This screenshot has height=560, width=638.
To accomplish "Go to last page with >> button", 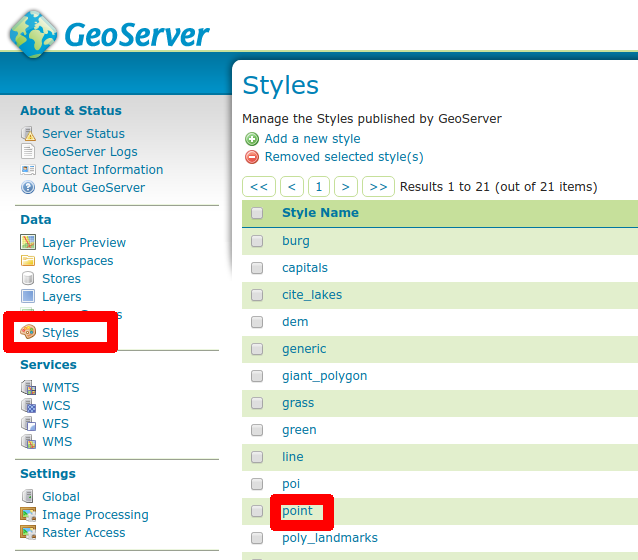I will (378, 187).
